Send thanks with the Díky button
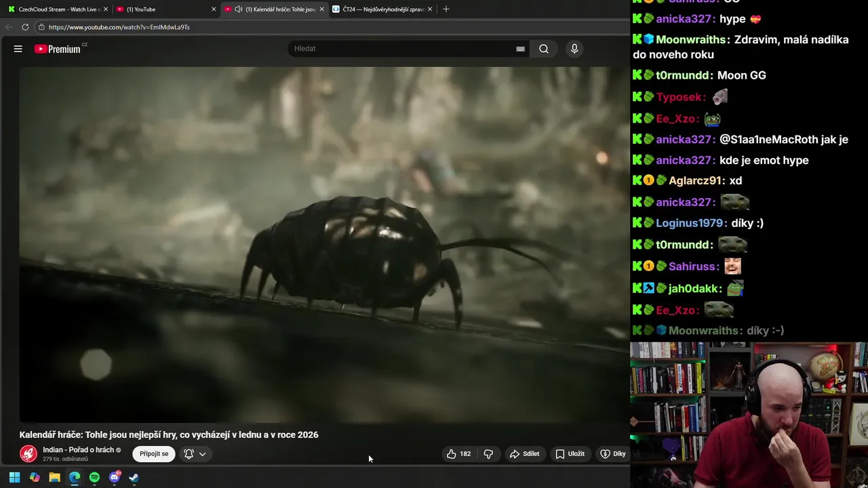 pyautogui.click(x=612, y=454)
